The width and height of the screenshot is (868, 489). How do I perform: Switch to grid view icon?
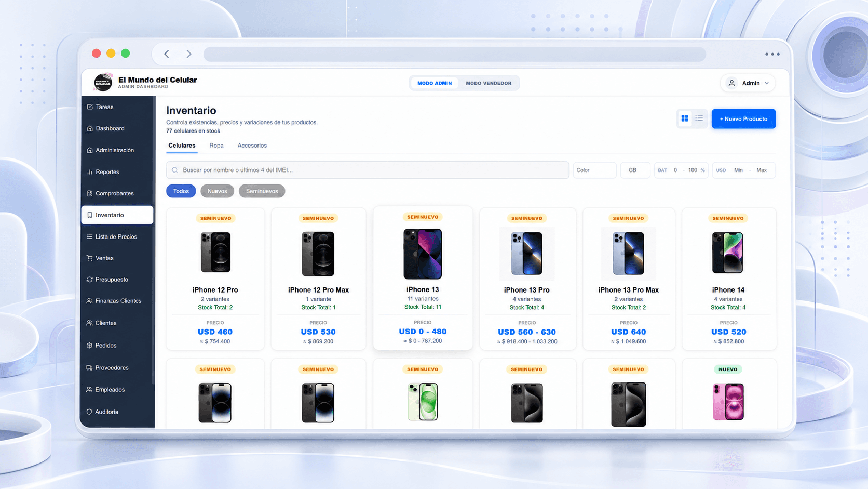point(685,118)
